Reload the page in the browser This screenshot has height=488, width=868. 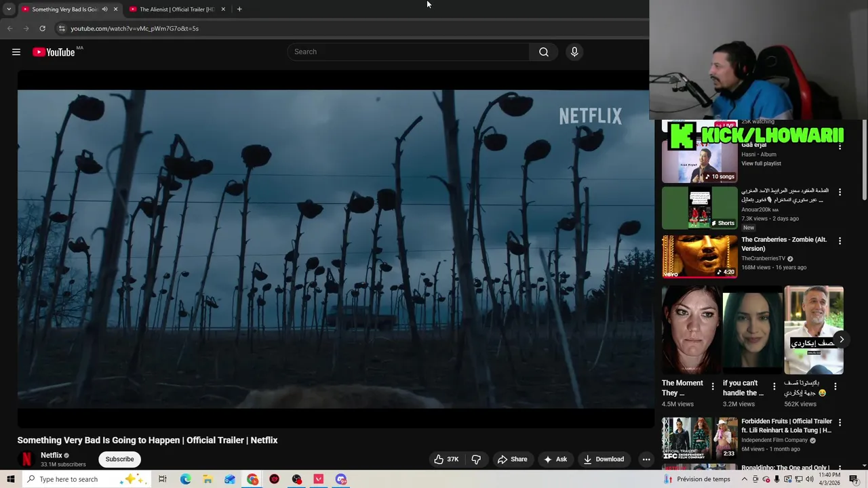[x=42, y=28]
